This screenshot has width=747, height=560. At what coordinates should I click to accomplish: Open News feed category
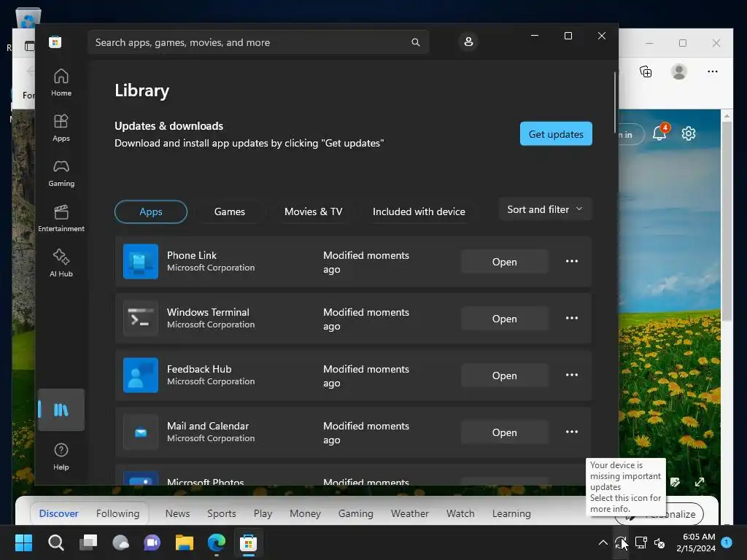coord(177,513)
